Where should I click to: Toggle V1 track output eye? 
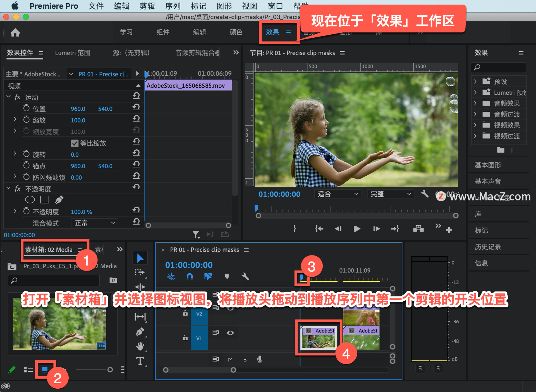pyautogui.click(x=230, y=333)
